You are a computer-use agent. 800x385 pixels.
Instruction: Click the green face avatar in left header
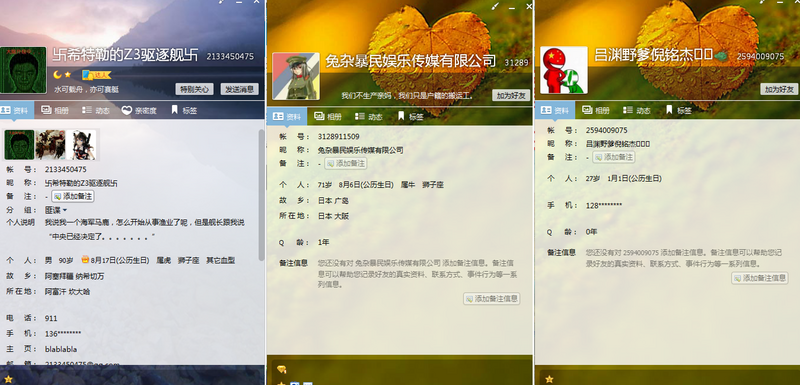[x=23, y=70]
